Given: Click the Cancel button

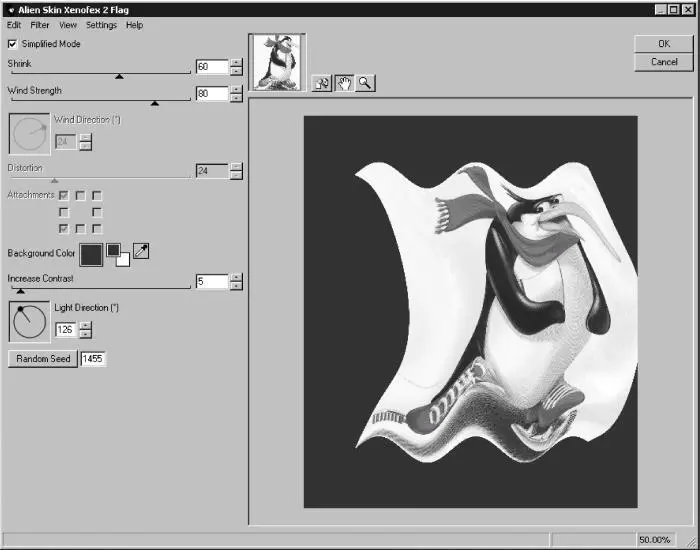Looking at the screenshot, I should pos(664,62).
